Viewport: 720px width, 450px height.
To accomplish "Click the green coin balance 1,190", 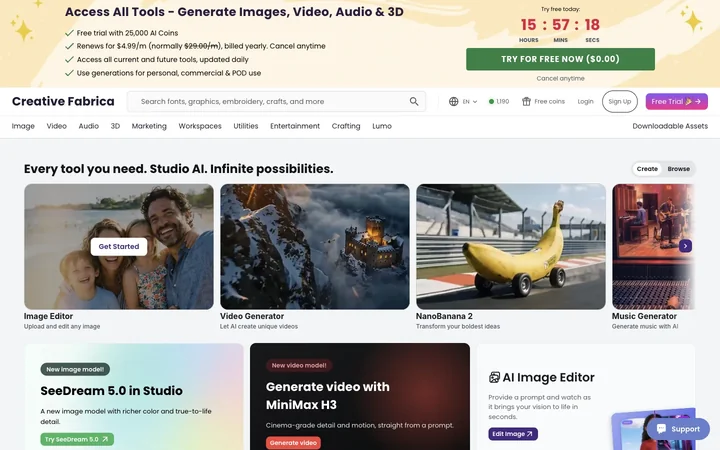I will 499,101.
